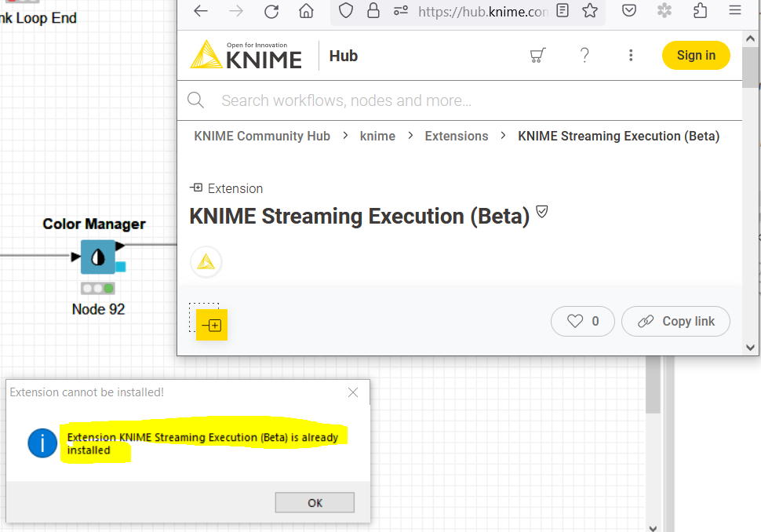761x532 pixels.
Task: Open the KNIME owner avatar
Action: [206, 262]
